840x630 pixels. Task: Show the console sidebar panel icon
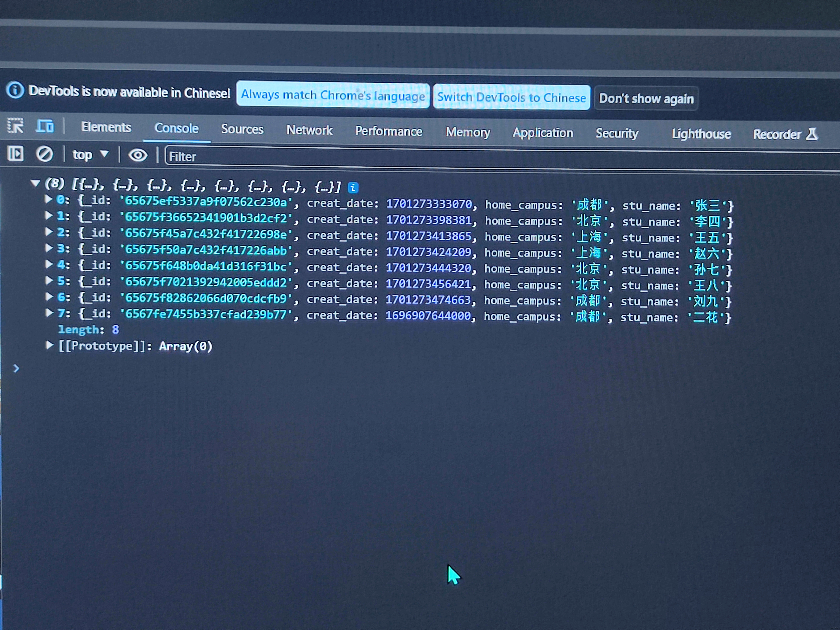click(16, 154)
